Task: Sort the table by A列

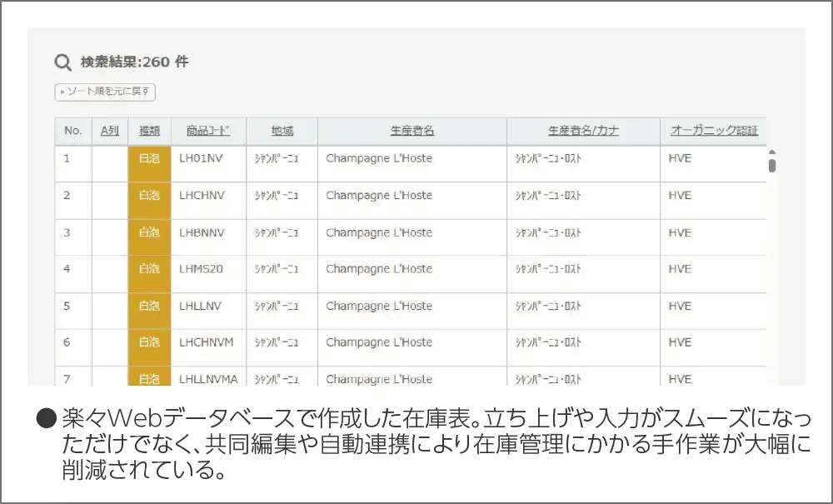Action: [x=107, y=131]
